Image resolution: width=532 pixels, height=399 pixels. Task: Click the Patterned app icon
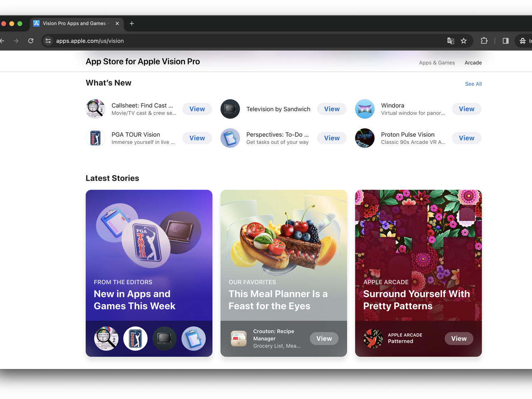pos(373,338)
